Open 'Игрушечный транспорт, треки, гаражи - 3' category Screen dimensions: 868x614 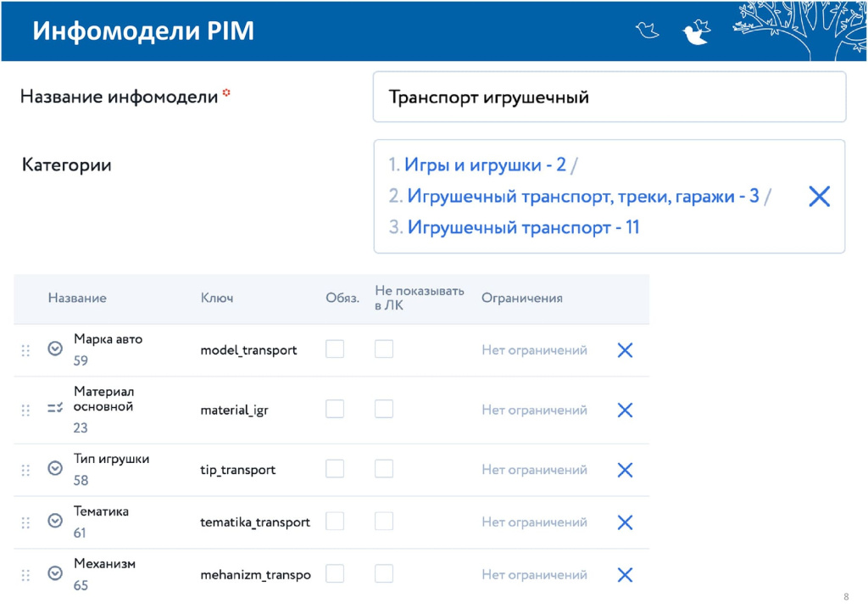(x=582, y=197)
